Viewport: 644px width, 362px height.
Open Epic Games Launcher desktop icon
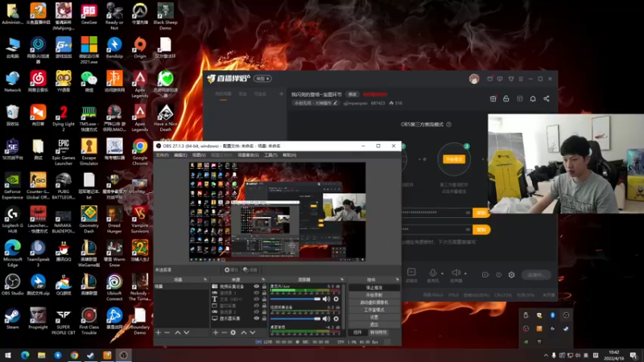[64, 152]
